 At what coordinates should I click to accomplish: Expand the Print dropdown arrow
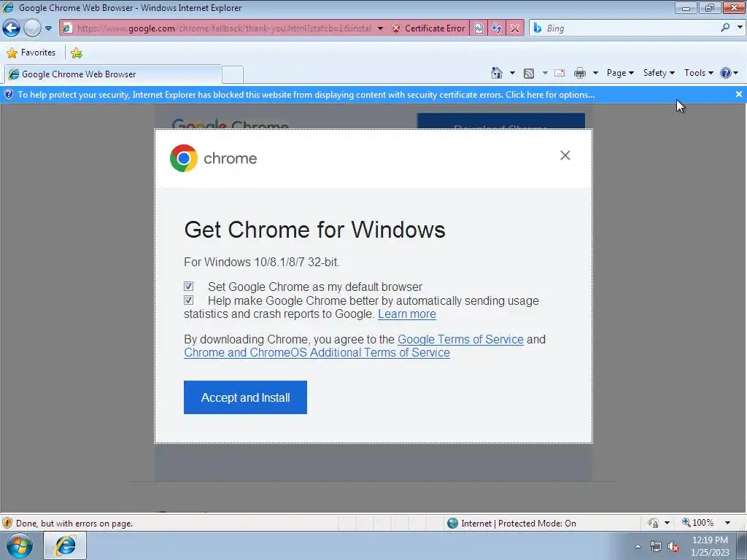[595, 73]
